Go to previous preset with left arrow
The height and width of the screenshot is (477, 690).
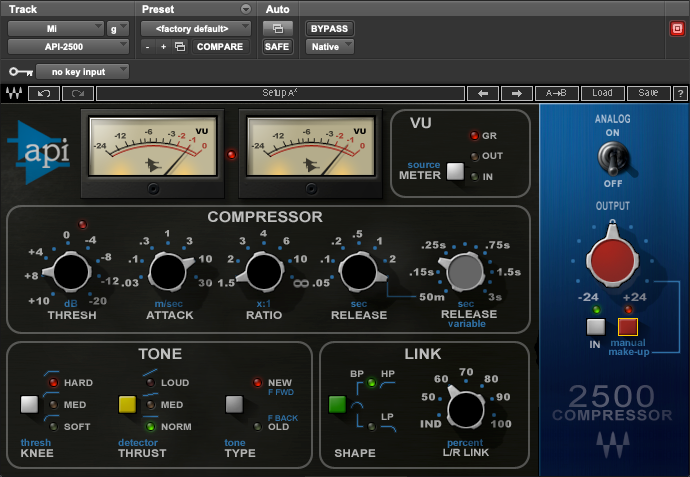click(x=483, y=93)
